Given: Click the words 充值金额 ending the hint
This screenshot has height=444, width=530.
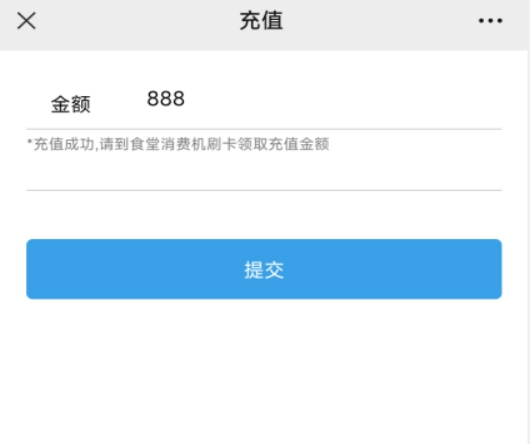Looking at the screenshot, I should 299,144.
